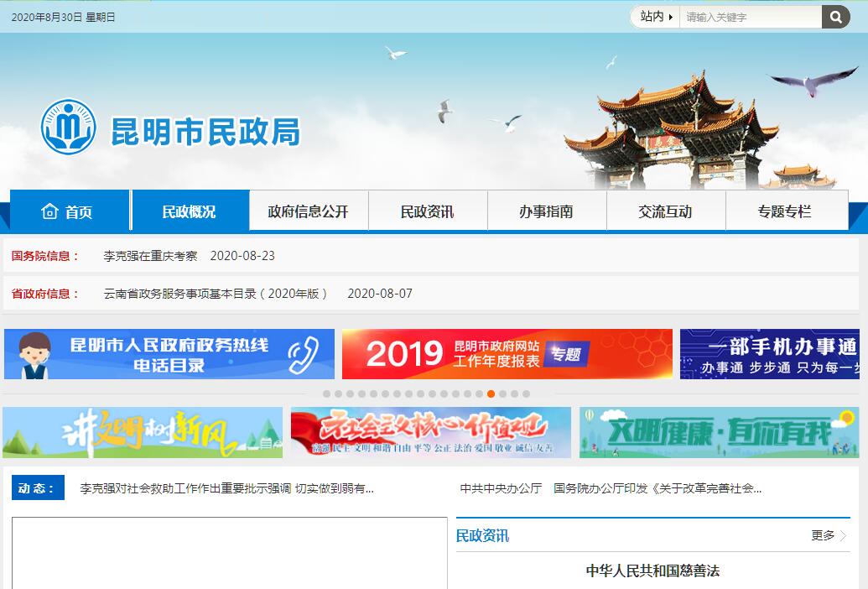
Task: Open the 交流互动 navigation item
Action: [665, 211]
